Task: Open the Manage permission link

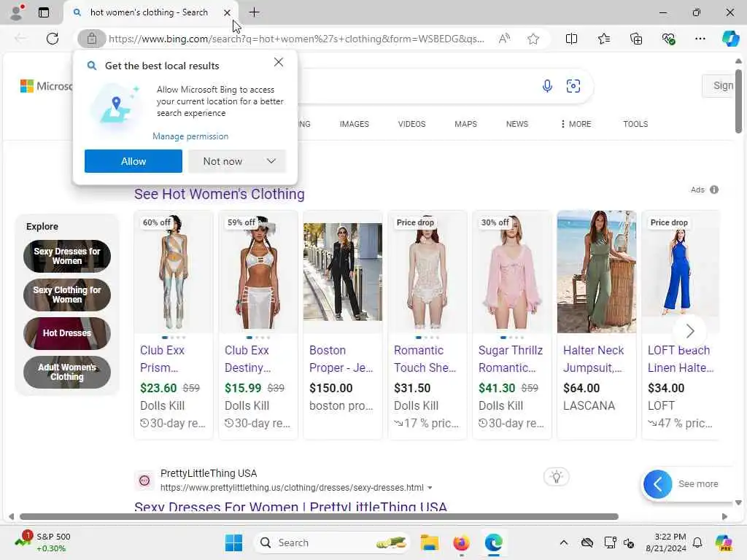Action: 190,136
